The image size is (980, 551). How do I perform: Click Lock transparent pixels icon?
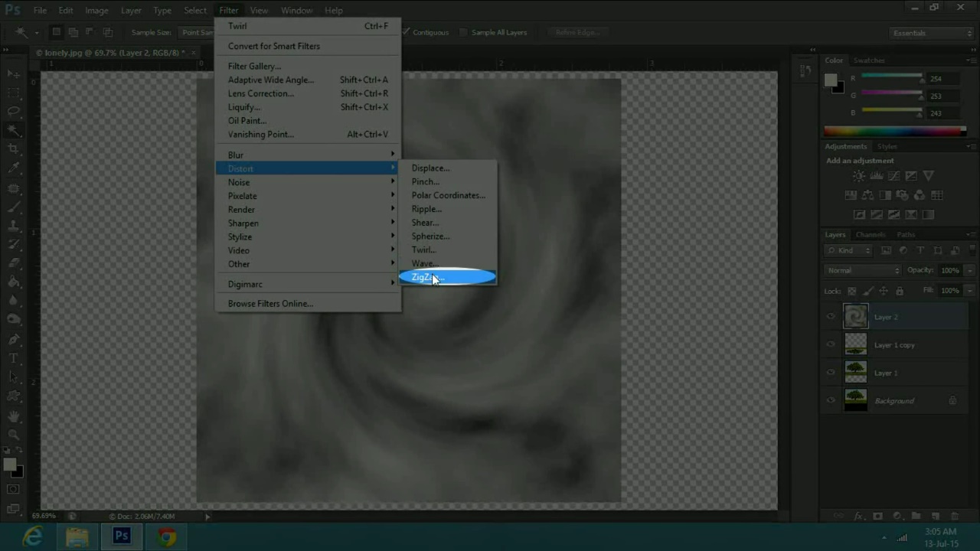(851, 291)
